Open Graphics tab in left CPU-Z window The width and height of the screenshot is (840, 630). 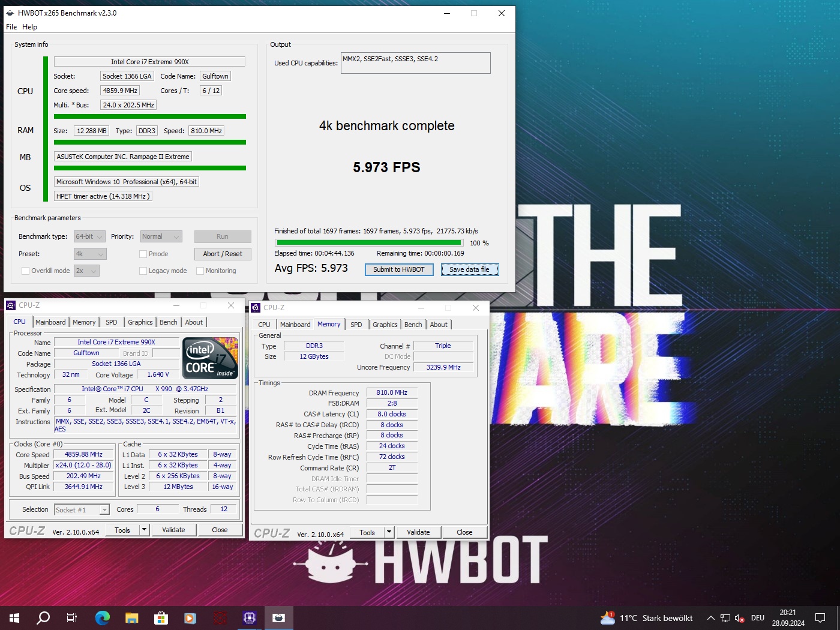click(x=140, y=322)
